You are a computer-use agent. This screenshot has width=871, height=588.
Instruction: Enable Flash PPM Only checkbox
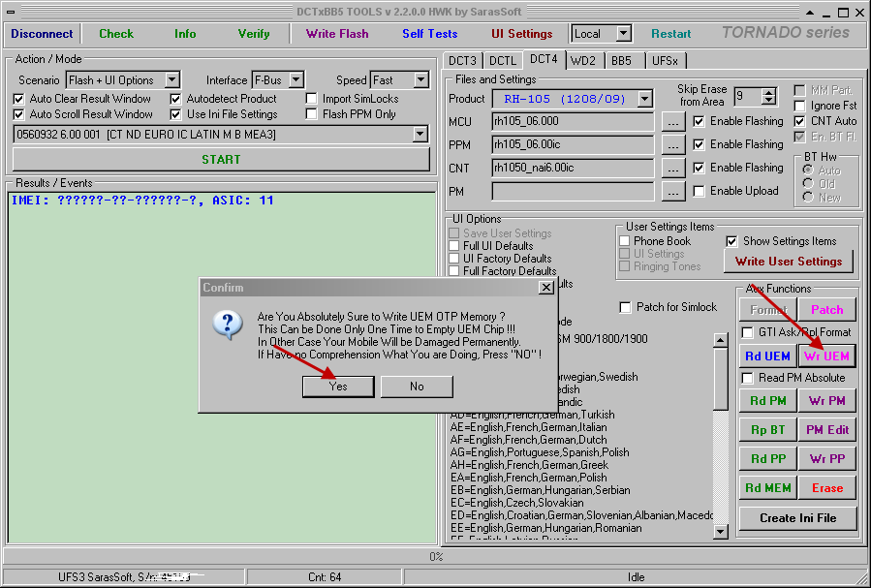tap(312, 114)
